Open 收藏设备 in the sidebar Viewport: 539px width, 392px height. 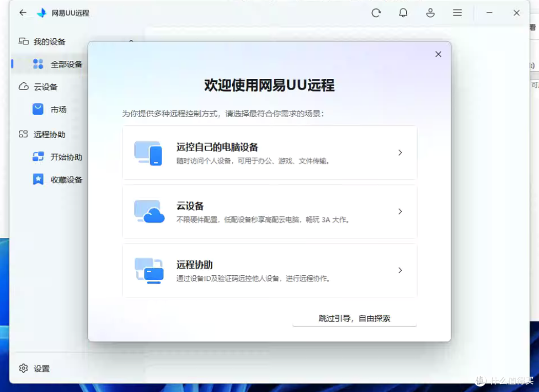click(x=66, y=180)
